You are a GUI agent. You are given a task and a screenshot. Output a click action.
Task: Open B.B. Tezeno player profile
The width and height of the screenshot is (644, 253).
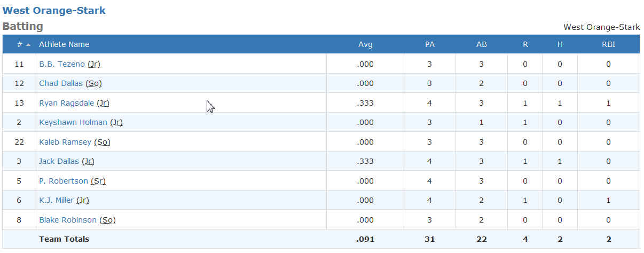click(62, 64)
